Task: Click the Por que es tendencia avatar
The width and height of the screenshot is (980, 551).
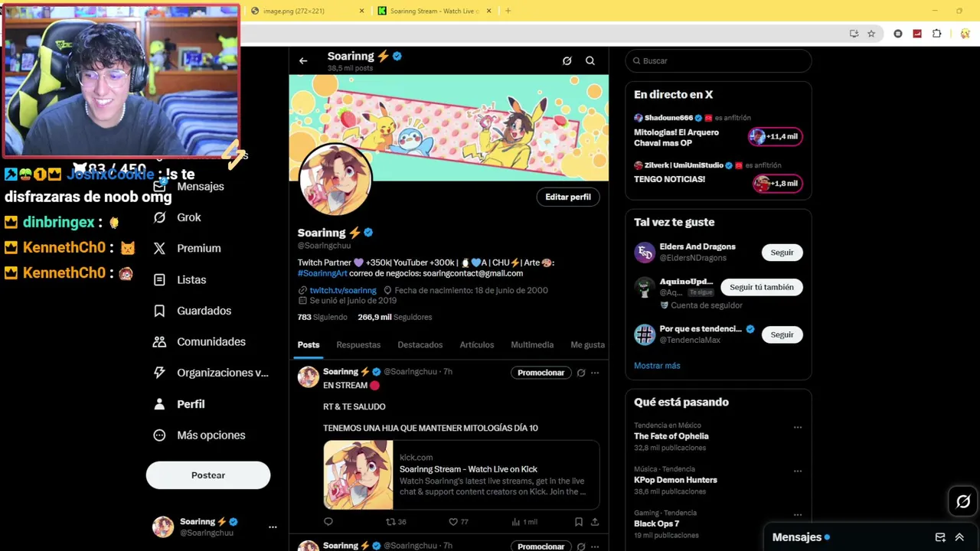Action: 645,334
